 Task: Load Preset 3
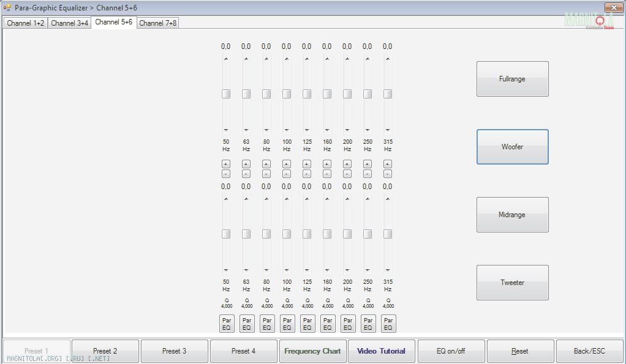tap(174, 351)
